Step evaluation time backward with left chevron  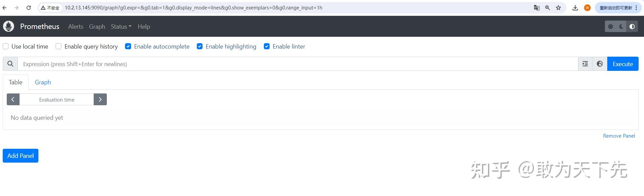click(13, 100)
